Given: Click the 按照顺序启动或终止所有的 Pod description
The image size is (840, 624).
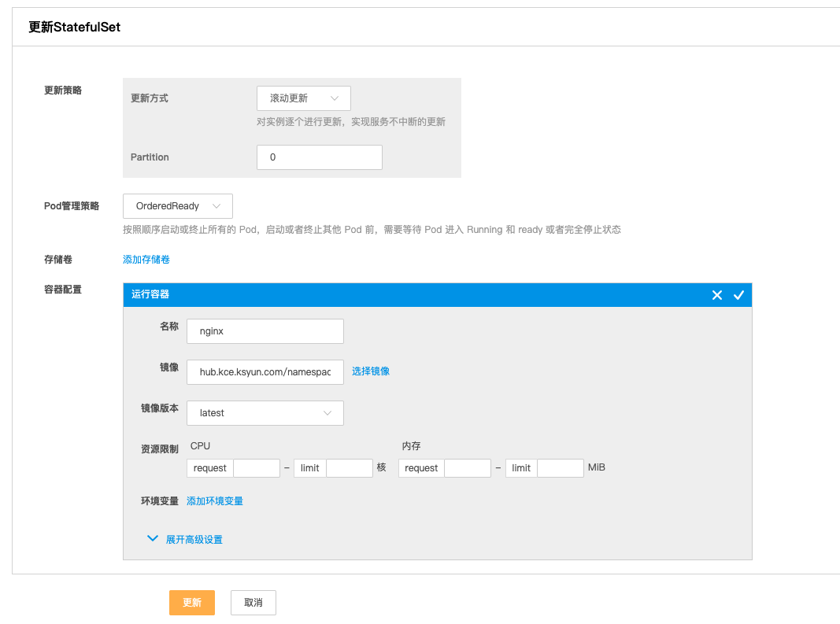Looking at the screenshot, I should 372,230.
